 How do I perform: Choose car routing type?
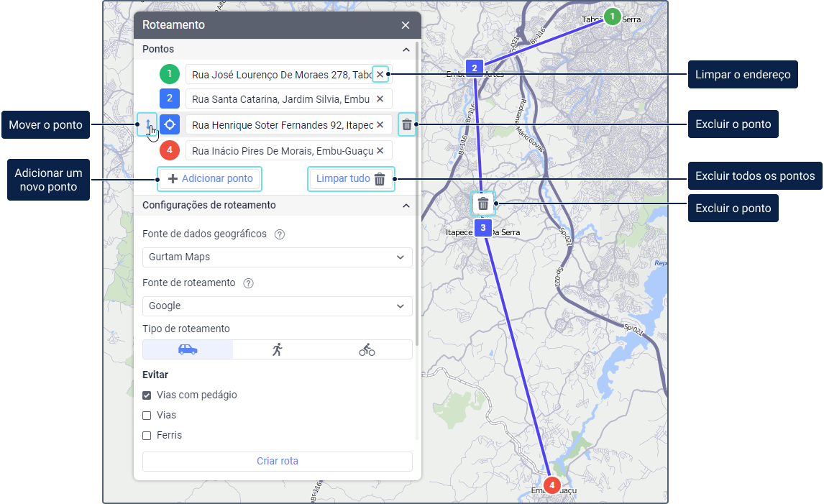point(188,349)
